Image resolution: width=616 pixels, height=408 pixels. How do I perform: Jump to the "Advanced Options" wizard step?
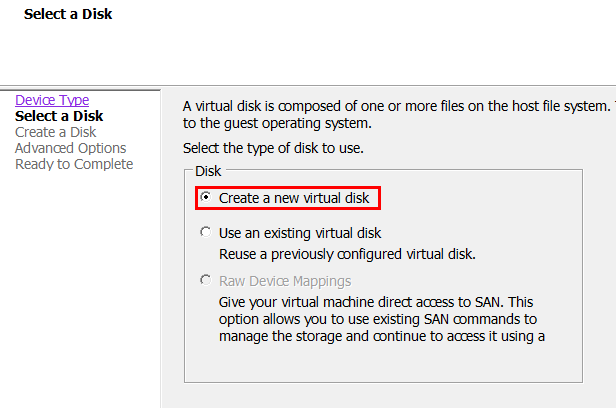[70, 148]
